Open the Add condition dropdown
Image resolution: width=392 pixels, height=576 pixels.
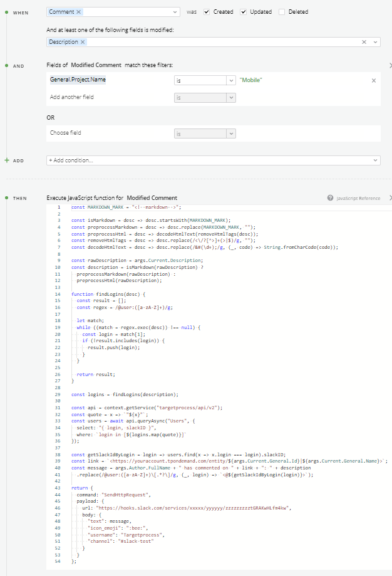214,160
